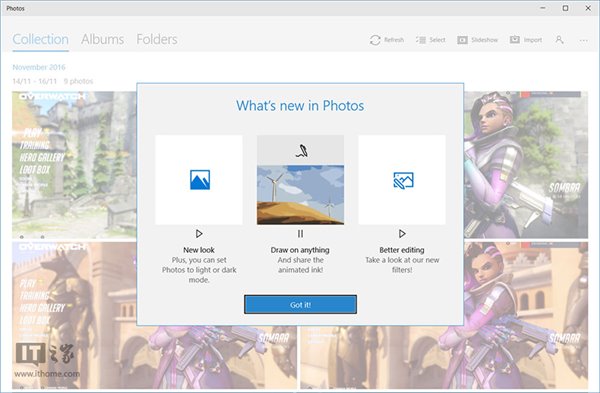Open Import from the toolbar
The width and height of the screenshot is (600, 393).
tap(515, 39)
